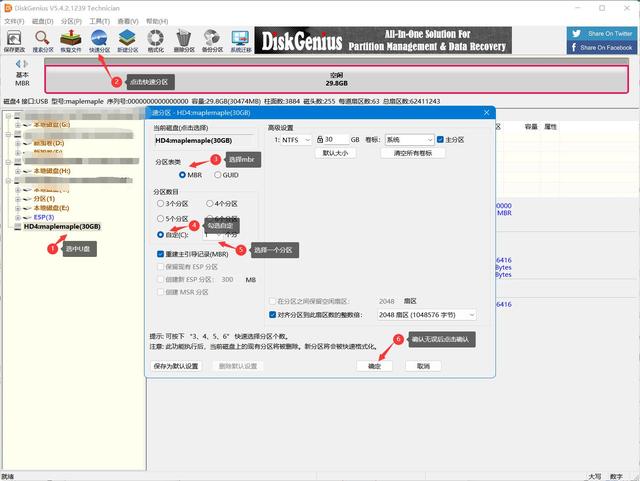Click the 格式化 (Format) toolbar icon

point(156,41)
